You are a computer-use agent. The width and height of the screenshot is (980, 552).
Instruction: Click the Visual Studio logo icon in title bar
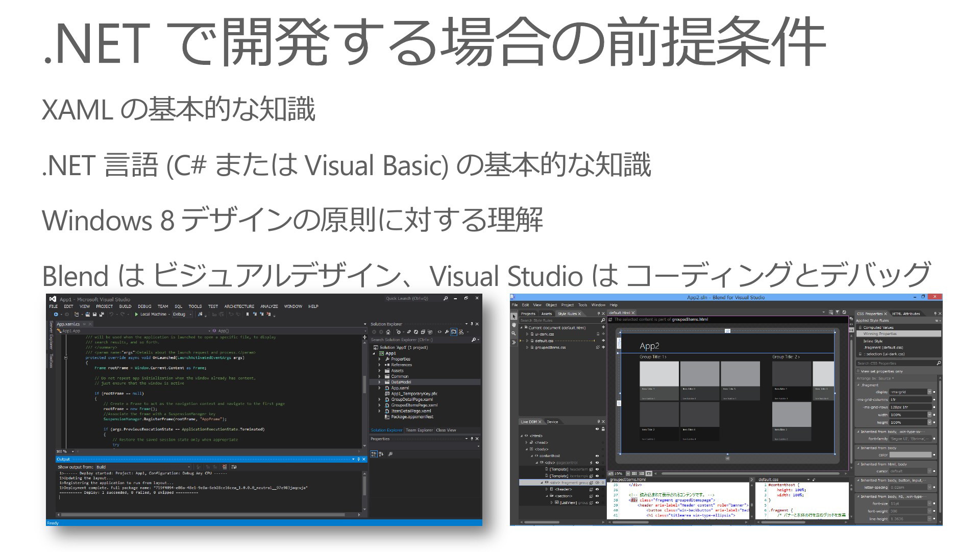(x=53, y=299)
